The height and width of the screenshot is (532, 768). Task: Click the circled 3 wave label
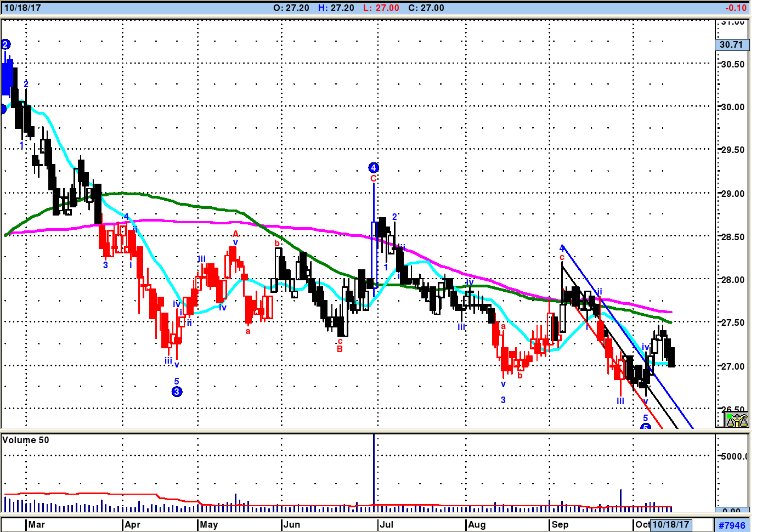177,392
